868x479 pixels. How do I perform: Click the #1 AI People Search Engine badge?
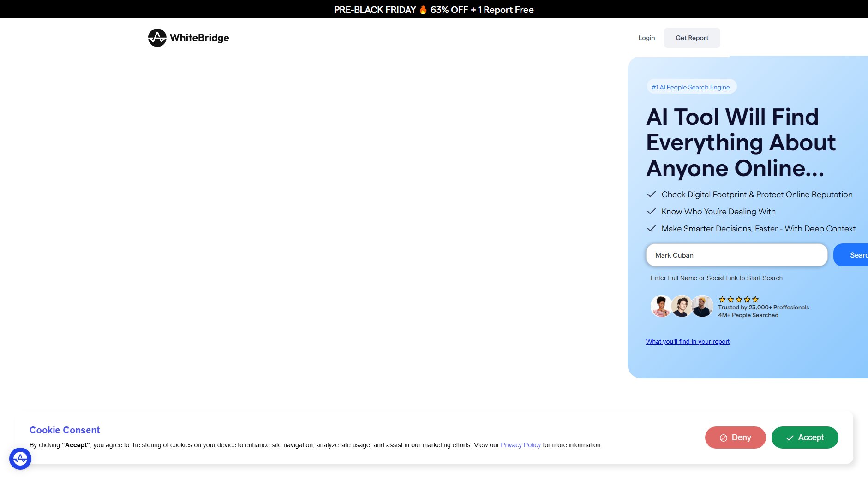tap(691, 87)
